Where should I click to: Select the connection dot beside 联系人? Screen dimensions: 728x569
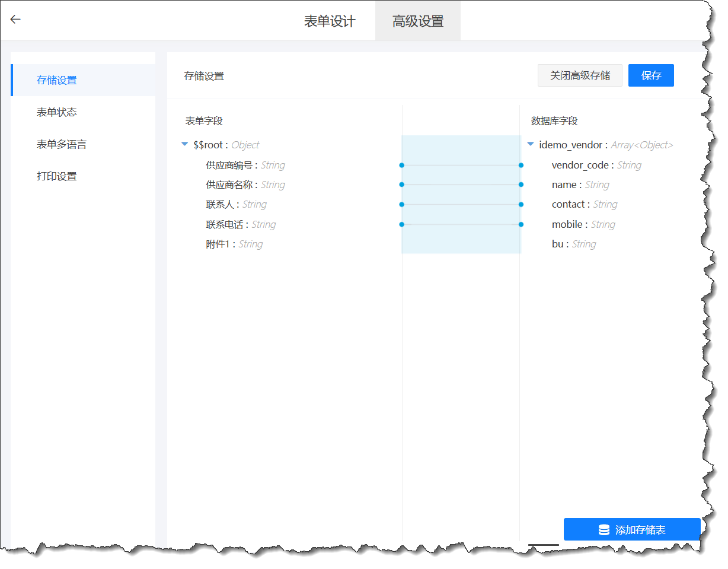click(402, 204)
